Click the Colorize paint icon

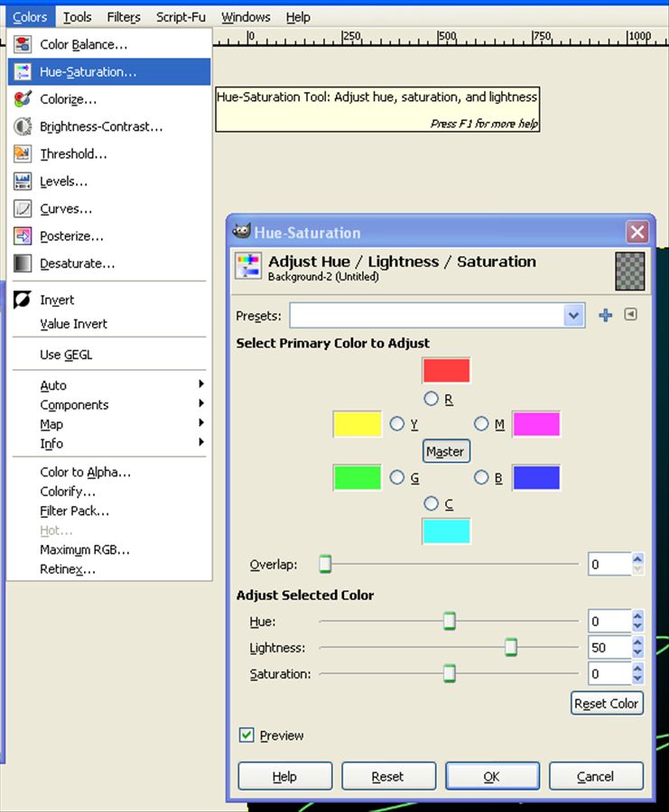[23, 99]
